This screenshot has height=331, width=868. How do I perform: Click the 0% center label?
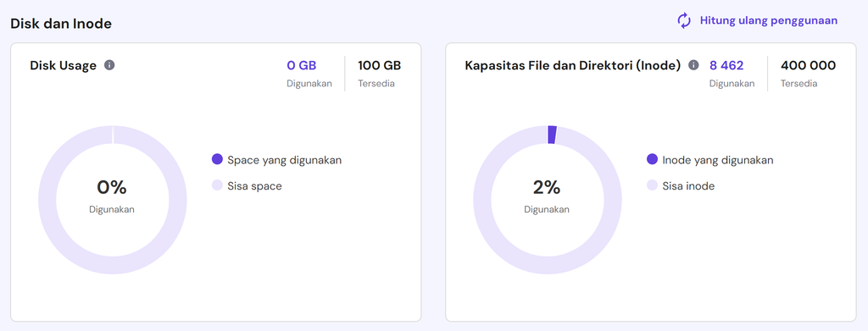(112, 188)
